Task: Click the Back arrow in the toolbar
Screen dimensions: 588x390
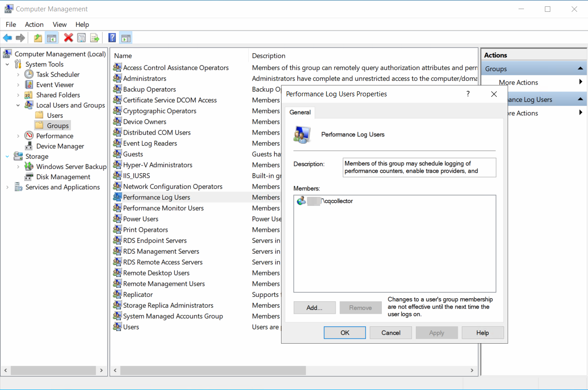Action: pyautogui.click(x=7, y=38)
